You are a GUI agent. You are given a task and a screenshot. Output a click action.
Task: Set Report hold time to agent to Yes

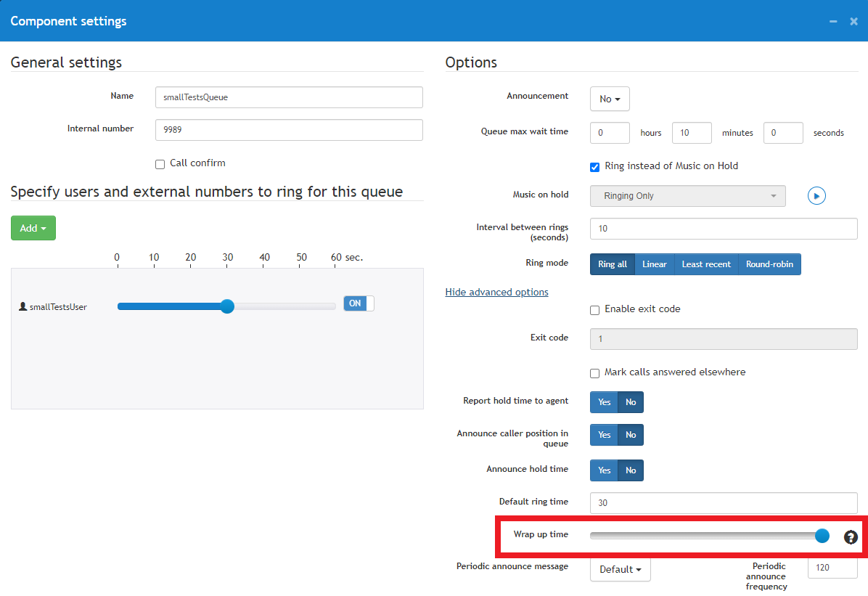tap(604, 402)
